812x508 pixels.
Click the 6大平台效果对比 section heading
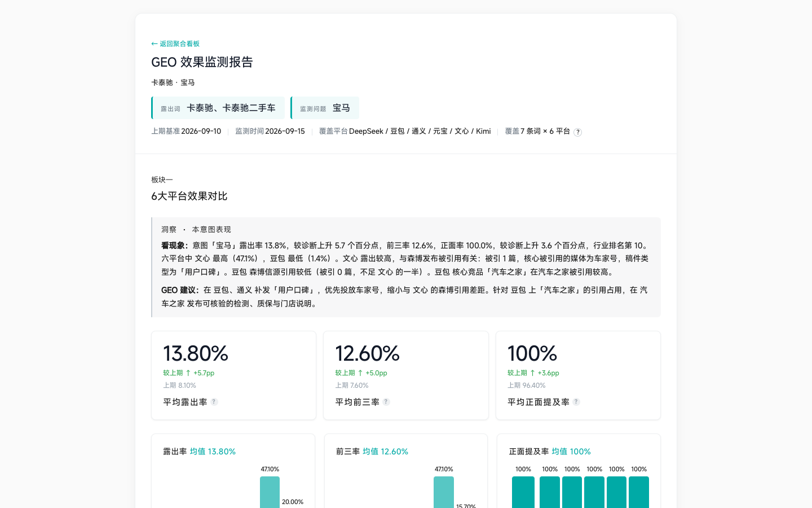click(189, 196)
